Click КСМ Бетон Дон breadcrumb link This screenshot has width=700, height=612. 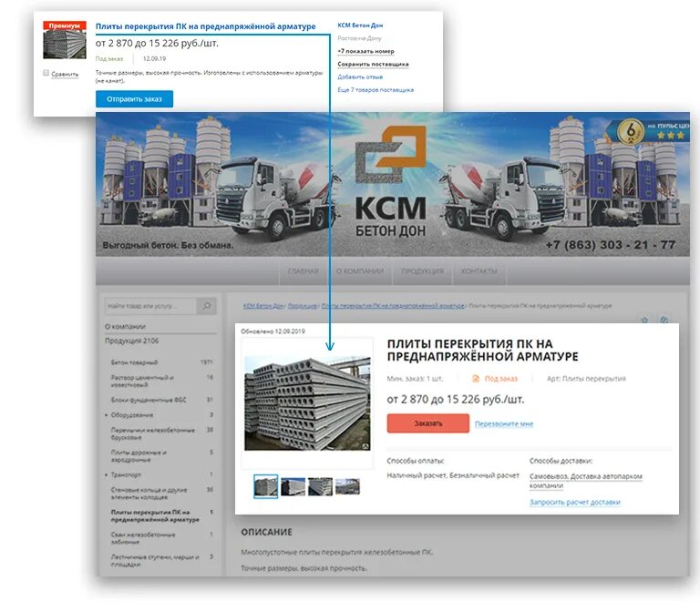coord(263,306)
